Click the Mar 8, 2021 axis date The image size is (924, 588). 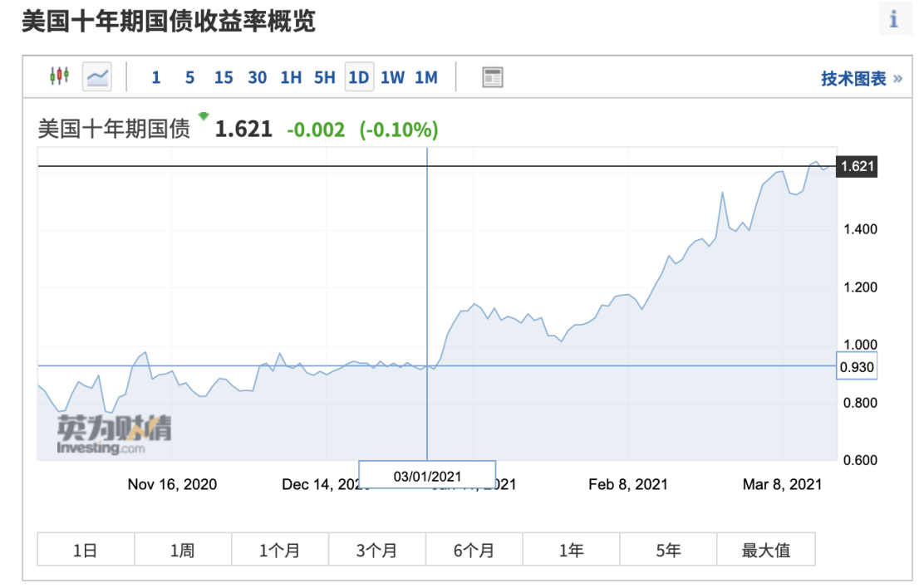pyautogui.click(x=782, y=484)
